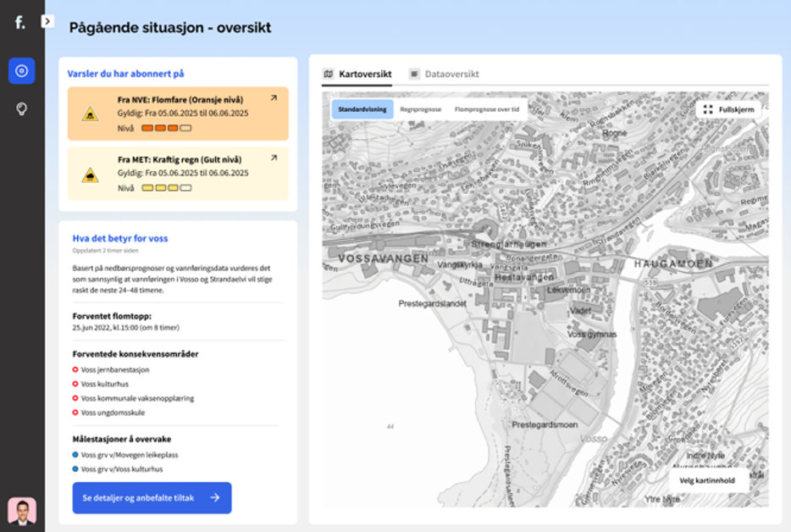Open the lightbulb tips icon in sidebar
Screen dimensions: 791x532
click(22, 108)
